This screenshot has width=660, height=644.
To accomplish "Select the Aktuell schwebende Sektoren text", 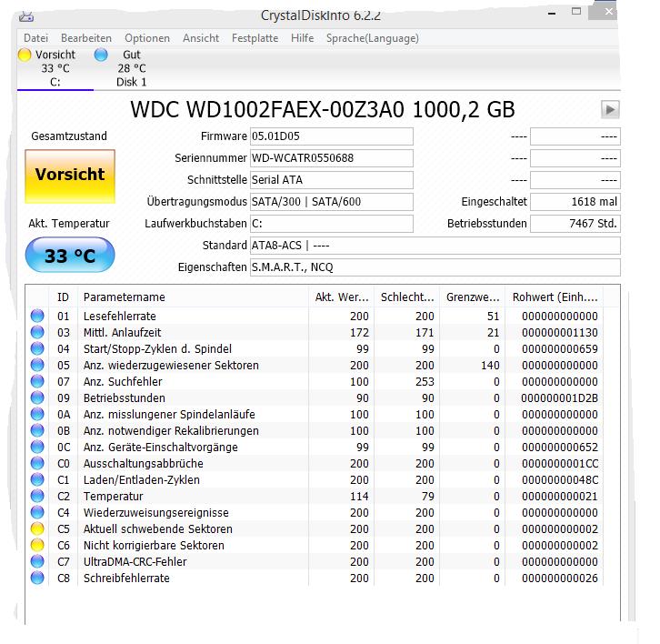I will click(158, 529).
